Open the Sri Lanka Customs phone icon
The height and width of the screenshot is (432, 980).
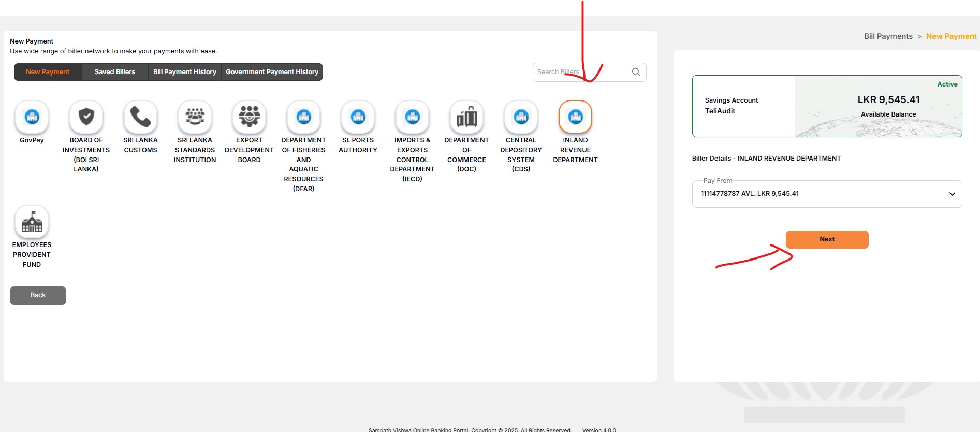(x=140, y=117)
